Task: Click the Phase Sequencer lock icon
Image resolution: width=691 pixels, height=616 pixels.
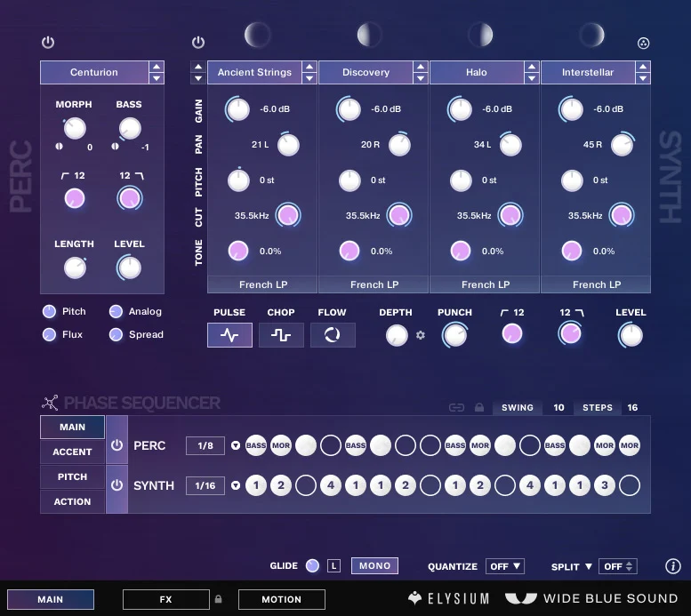Action: click(x=479, y=408)
